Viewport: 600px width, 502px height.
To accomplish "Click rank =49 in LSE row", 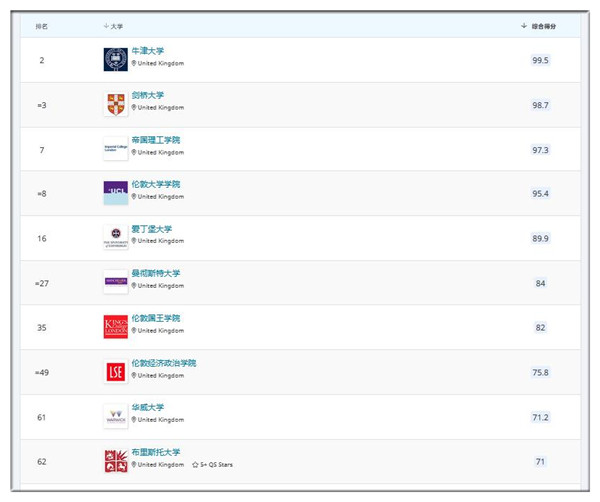I will 42,373.
